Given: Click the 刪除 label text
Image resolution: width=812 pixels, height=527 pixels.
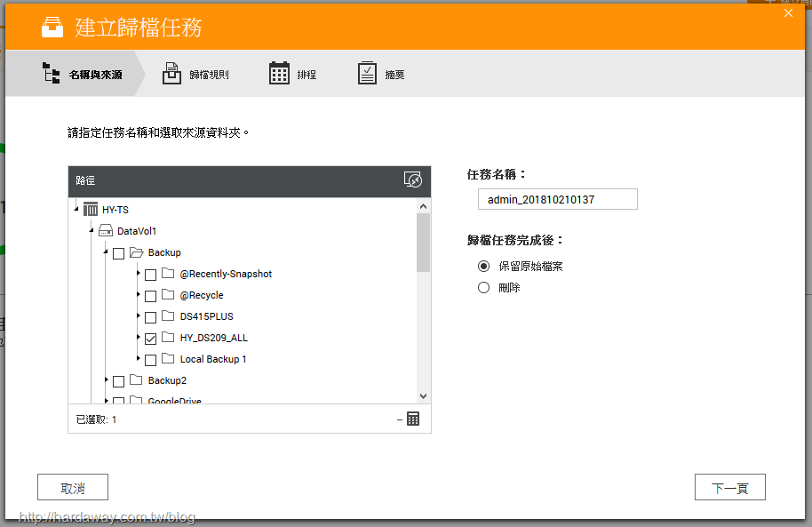Looking at the screenshot, I should point(509,288).
